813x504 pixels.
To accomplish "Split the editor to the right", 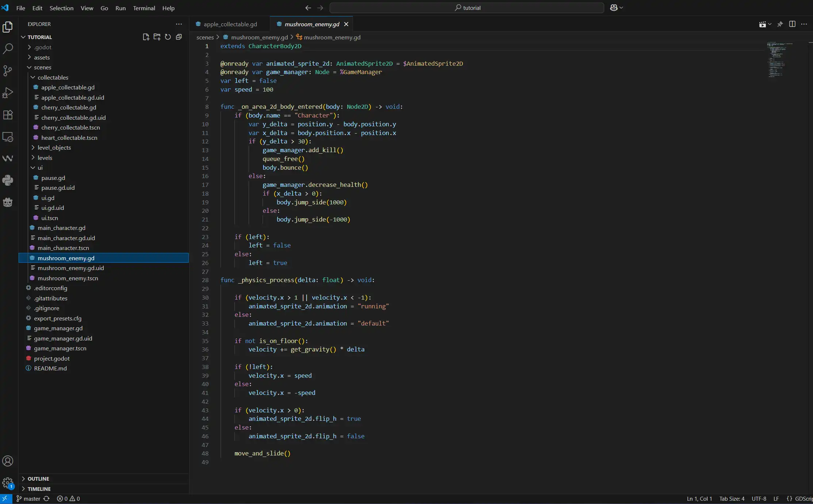I will pyautogui.click(x=792, y=24).
